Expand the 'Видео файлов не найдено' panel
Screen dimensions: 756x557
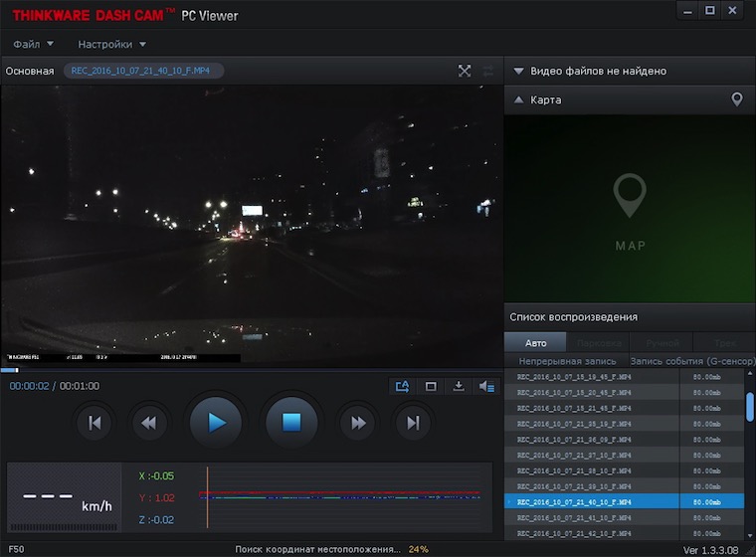(x=518, y=71)
